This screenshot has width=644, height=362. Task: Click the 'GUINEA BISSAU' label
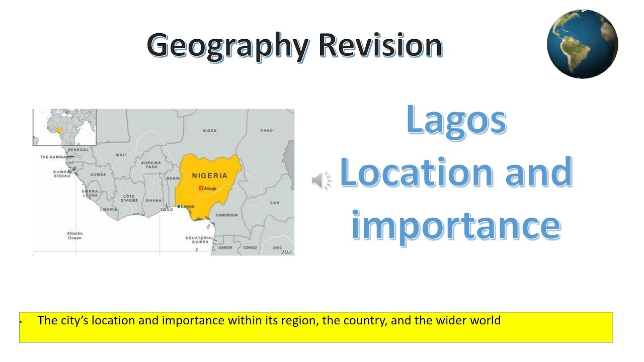(x=61, y=173)
